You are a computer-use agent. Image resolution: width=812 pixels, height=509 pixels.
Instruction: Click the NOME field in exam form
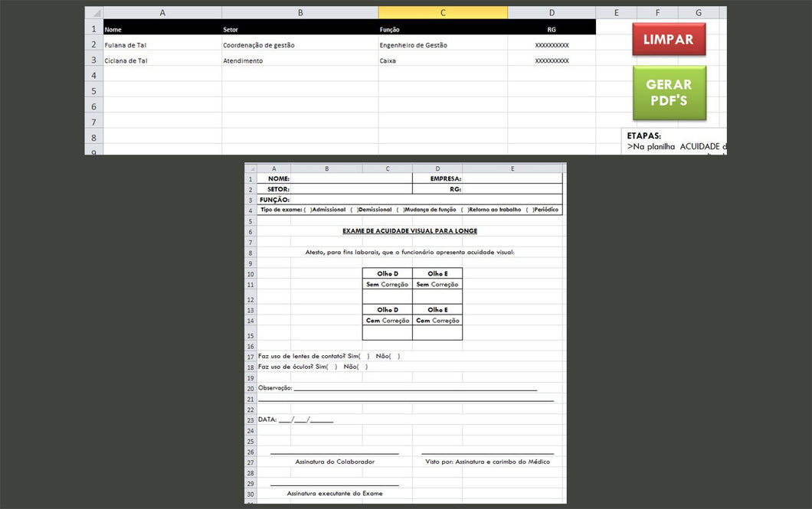[349, 178]
